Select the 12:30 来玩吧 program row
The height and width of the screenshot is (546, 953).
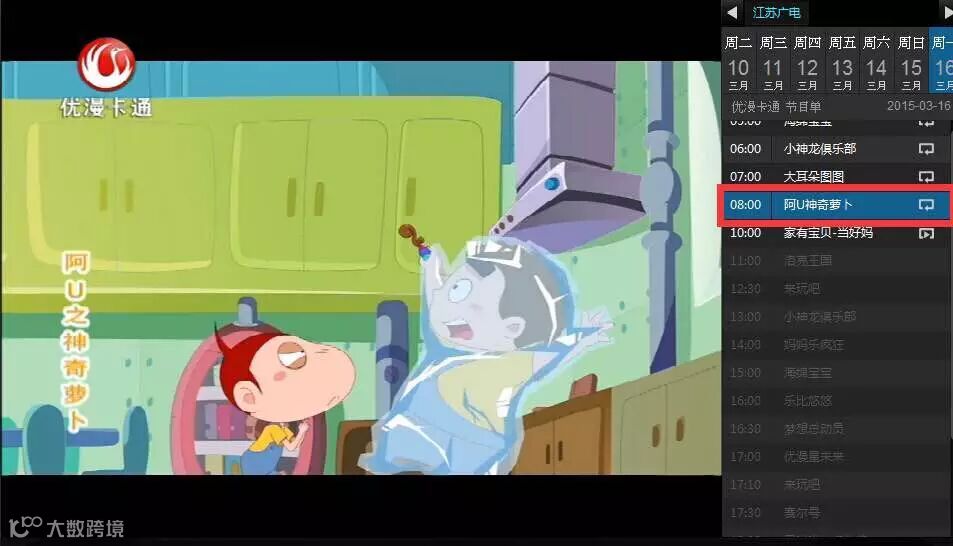click(836, 289)
